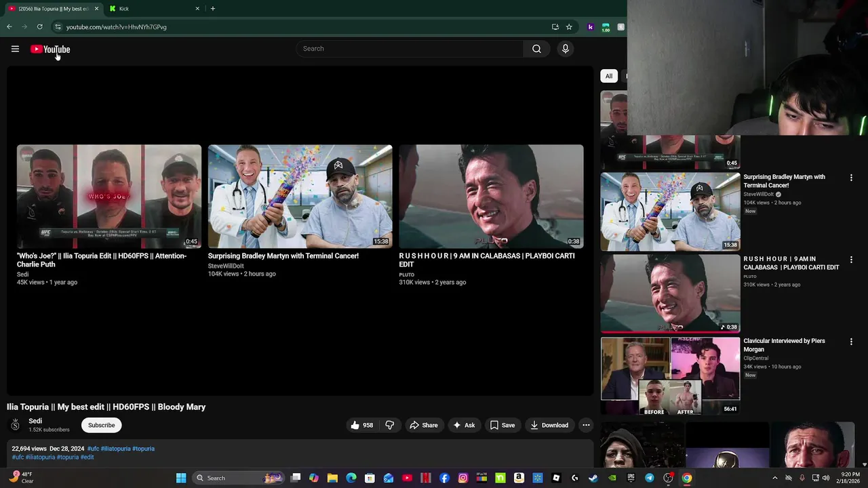Show hidden system tray icons
Screen dimensions: 868x488
tap(774, 478)
